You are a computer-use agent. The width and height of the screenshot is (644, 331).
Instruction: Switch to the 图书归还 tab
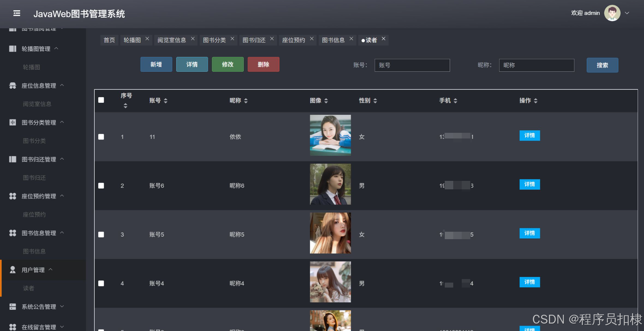[254, 40]
